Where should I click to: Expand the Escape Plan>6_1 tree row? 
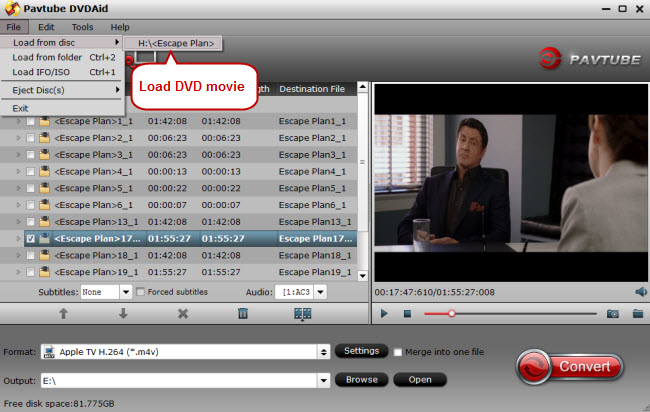click(18, 205)
